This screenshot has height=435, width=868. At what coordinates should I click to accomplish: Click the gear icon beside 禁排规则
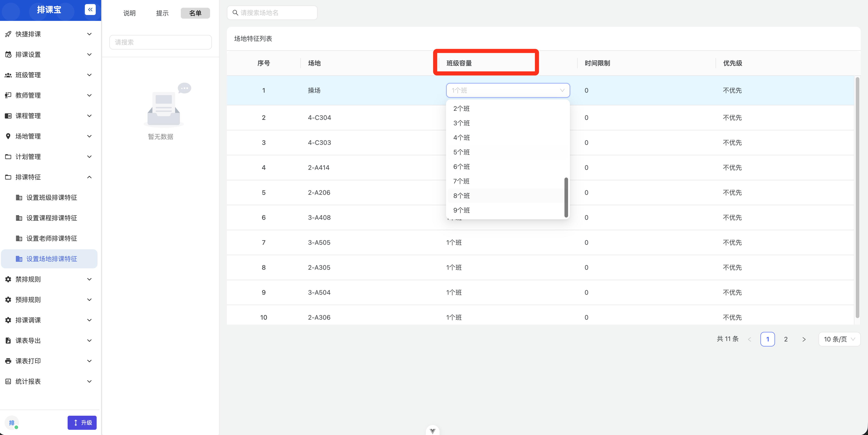click(x=8, y=279)
